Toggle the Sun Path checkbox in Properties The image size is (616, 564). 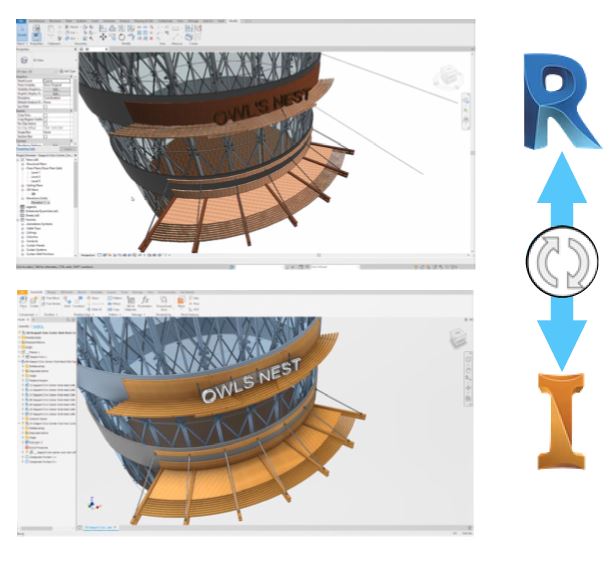point(45,106)
